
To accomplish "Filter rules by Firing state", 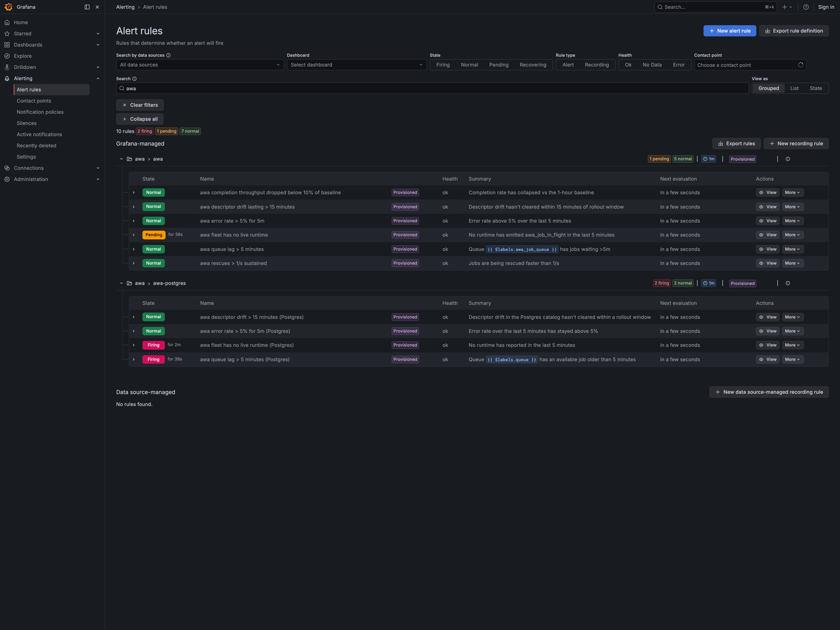I will (443, 65).
